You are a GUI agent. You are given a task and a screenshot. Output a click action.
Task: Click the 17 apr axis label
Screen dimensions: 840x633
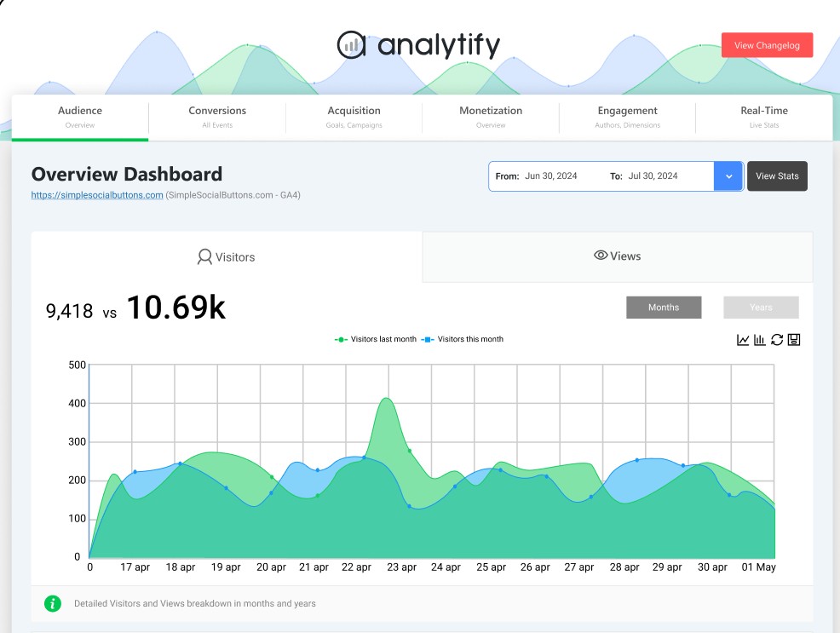135,567
